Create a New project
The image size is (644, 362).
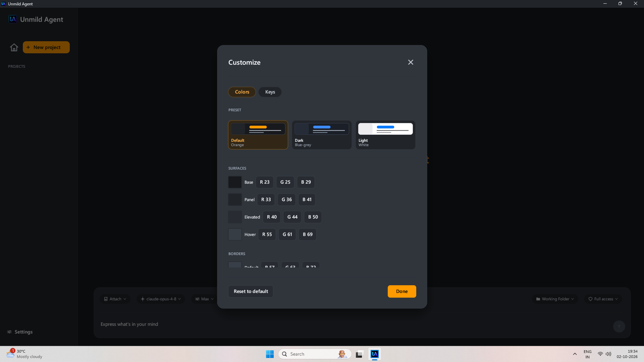(46, 47)
